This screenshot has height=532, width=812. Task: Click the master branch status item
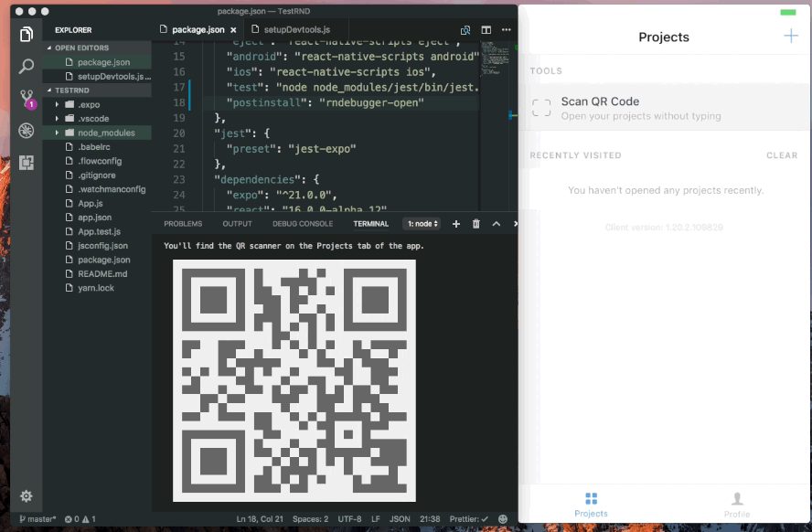37,518
